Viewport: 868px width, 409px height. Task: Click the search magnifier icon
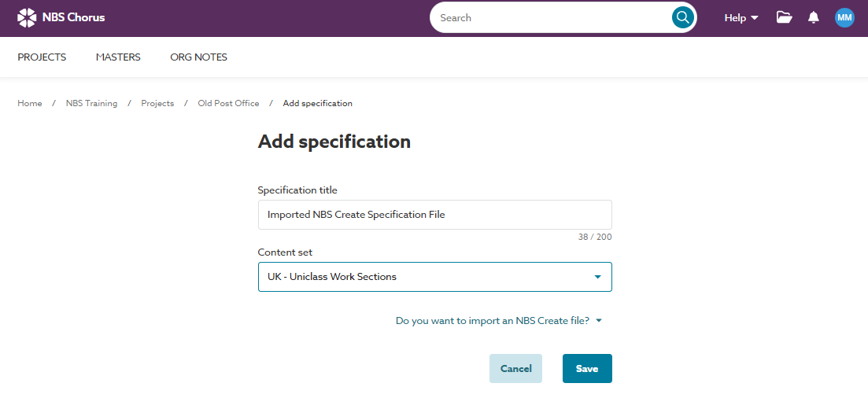[x=682, y=17]
